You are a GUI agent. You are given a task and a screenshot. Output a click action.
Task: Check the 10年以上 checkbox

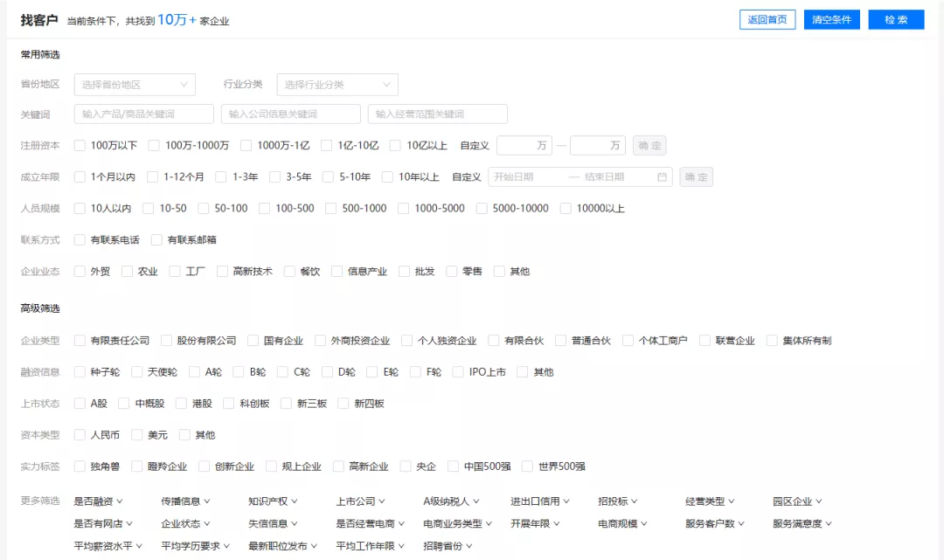(x=388, y=176)
